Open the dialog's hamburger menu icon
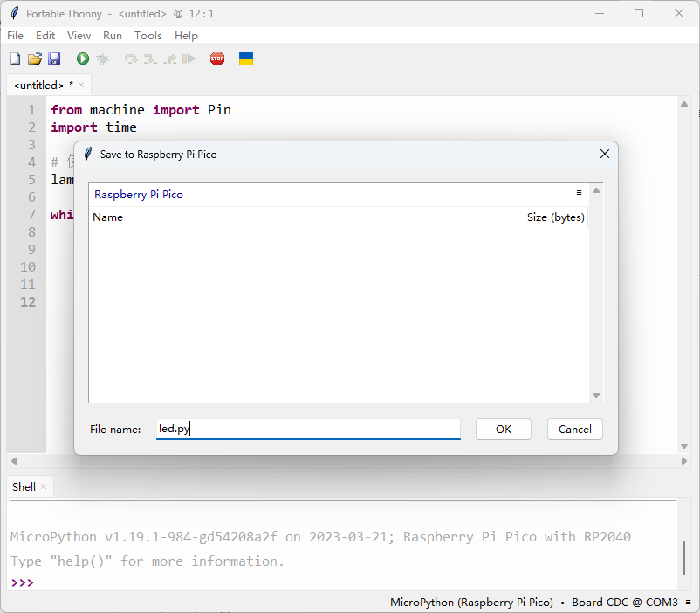 pyautogui.click(x=579, y=193)
